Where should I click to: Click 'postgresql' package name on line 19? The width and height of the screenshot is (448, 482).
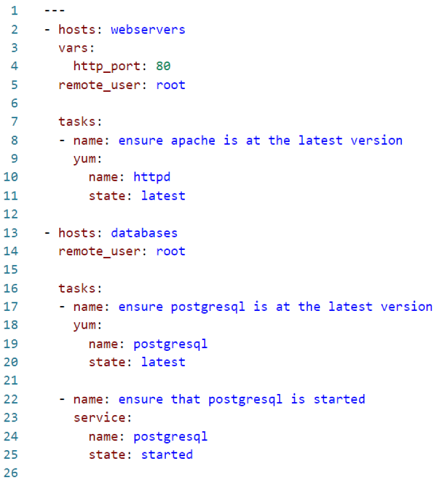point(170,344)
